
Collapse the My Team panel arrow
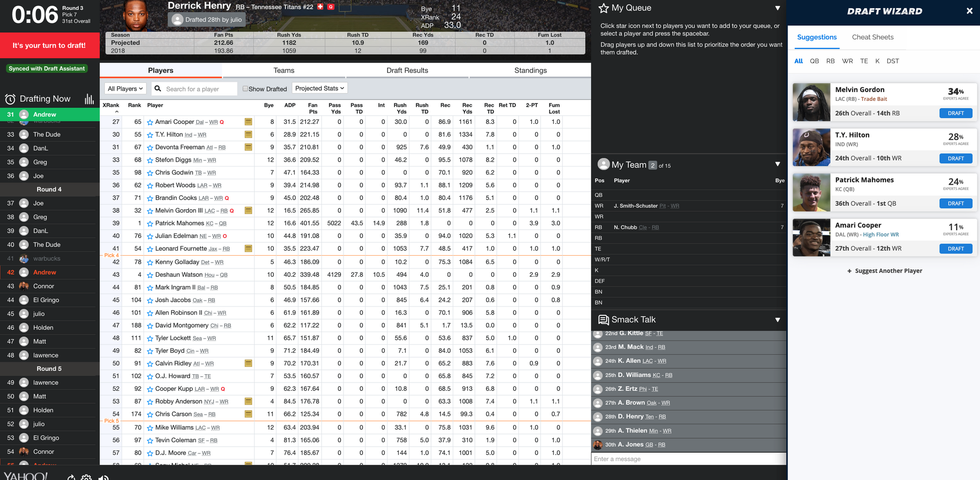pos(778,164)
